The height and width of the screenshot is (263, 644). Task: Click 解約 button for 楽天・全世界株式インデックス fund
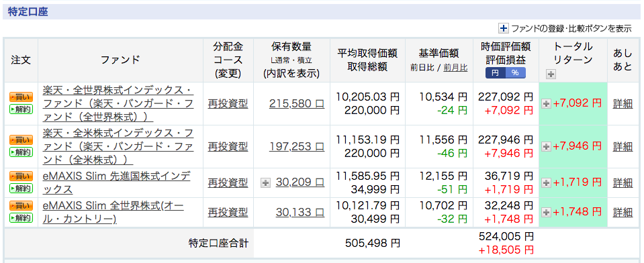tap(21, 109)
